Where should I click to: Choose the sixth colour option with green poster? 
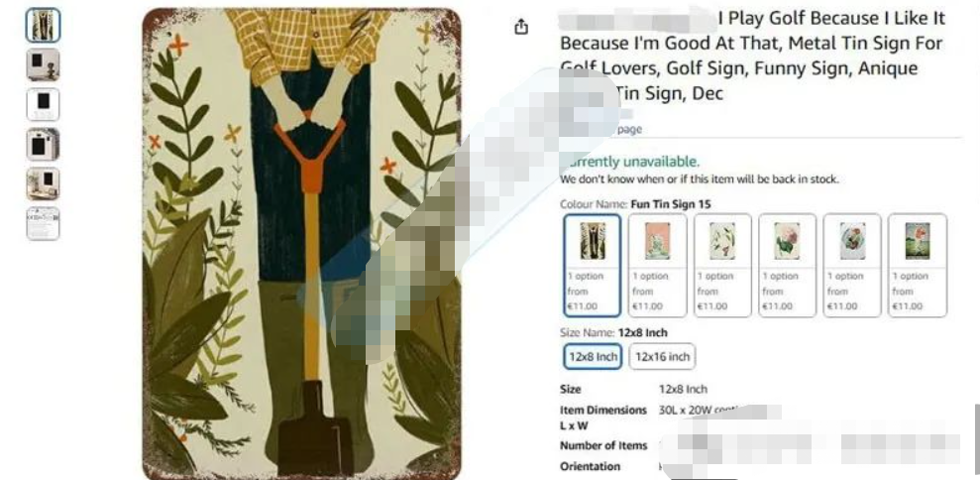(918, 266)
